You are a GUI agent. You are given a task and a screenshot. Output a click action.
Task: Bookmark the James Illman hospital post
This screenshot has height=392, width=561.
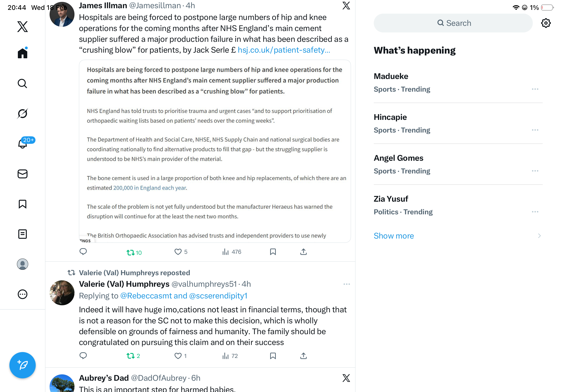point(273,252)
